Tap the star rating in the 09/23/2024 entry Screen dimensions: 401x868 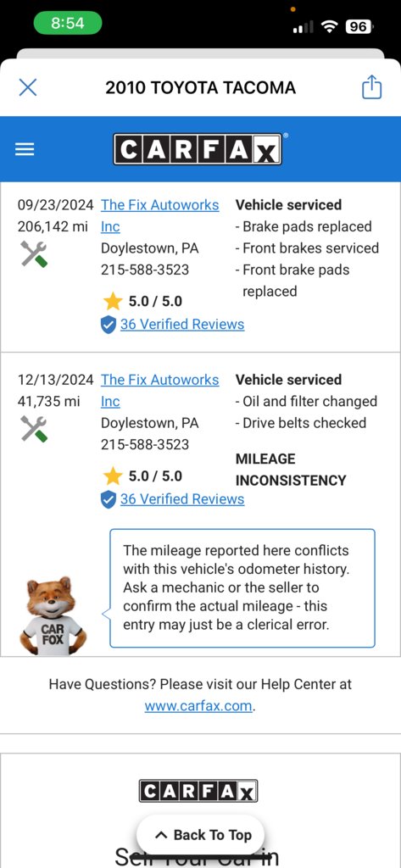(143, 302)
